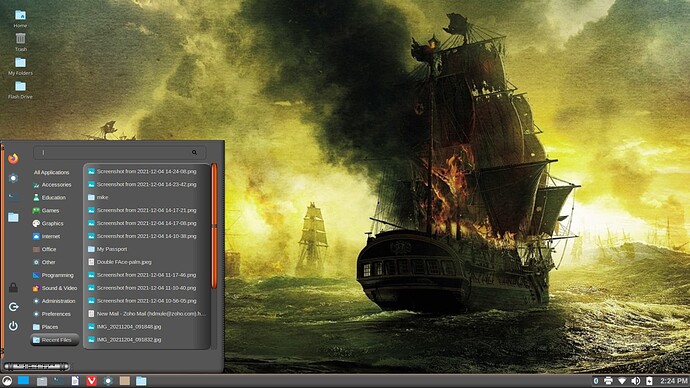690x388 pixels.
Task: Open the Vivaldi browser in the taskbar
Action: (92, 381)
